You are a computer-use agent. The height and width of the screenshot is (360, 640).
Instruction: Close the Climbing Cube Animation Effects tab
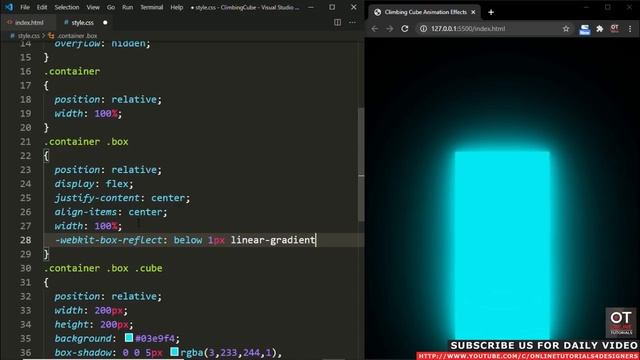[473, 12]
